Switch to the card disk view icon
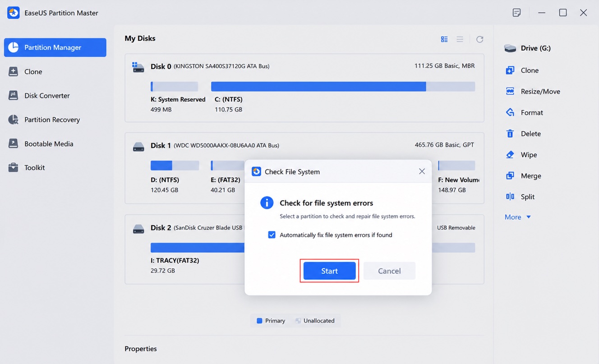The height and width of the screenshot is (364, 599). tap(444, 39)
